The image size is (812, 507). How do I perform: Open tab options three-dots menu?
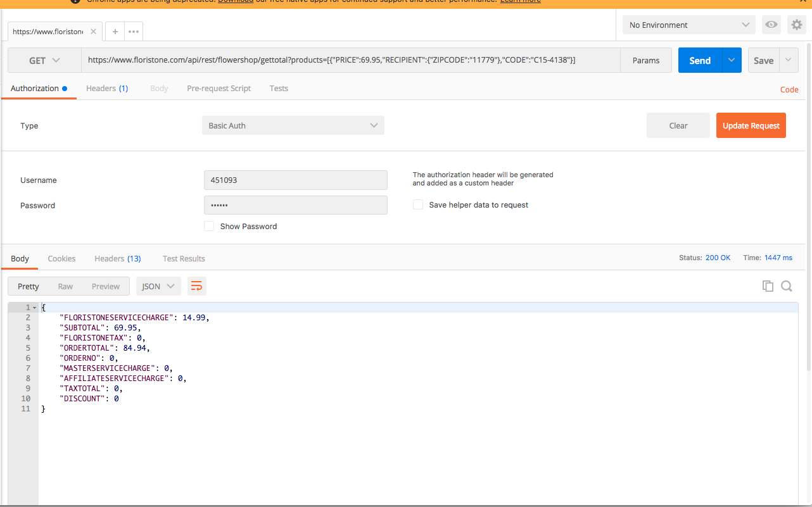point(134,31)
